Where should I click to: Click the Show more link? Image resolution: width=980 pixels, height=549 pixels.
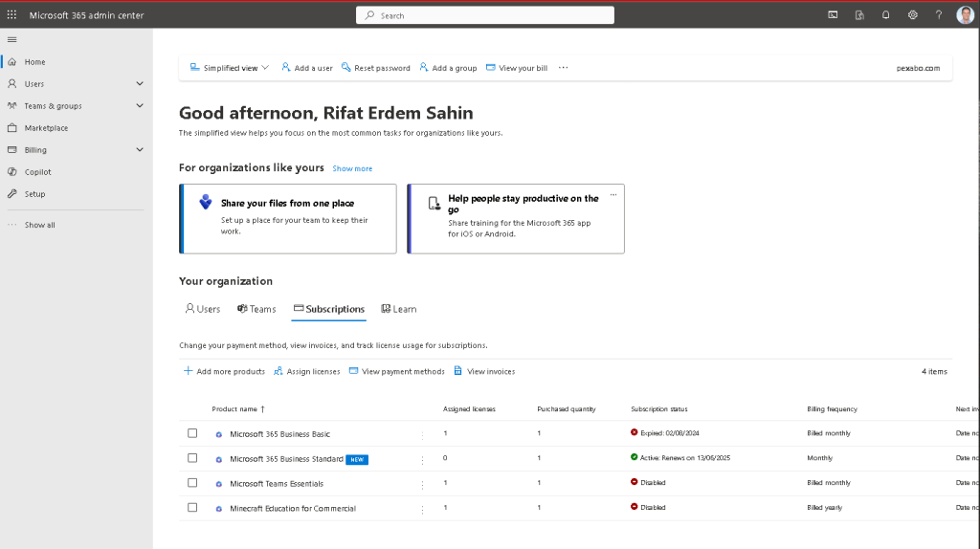tap(352, 168)
